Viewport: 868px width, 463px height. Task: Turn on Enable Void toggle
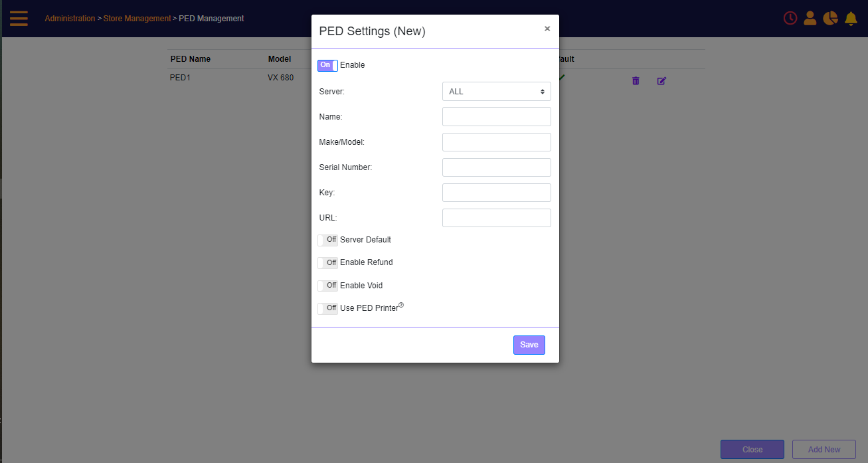327,286
